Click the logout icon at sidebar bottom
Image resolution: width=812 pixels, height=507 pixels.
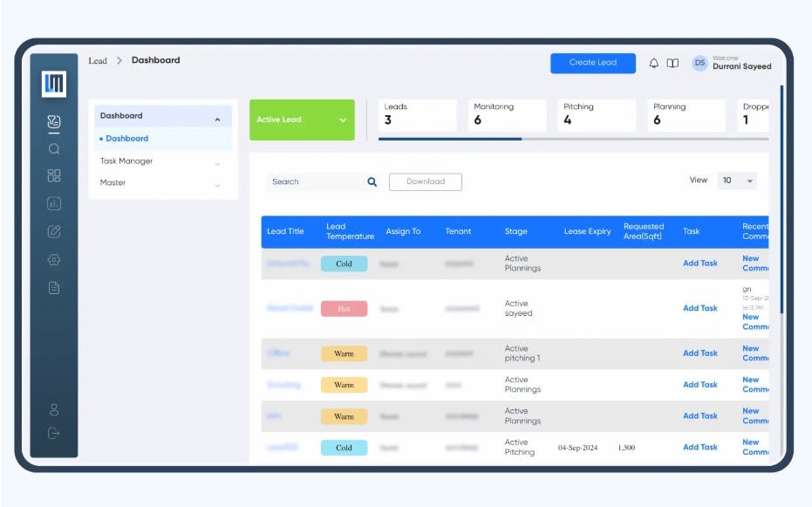tap(54, 431)
